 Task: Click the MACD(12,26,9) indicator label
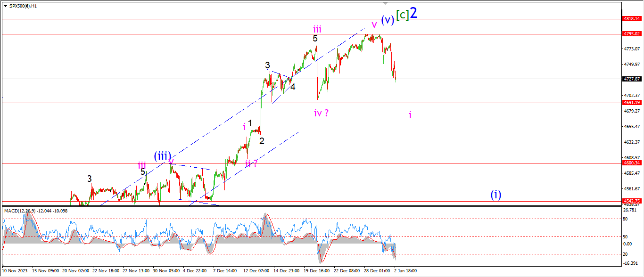tap(20, 210)
